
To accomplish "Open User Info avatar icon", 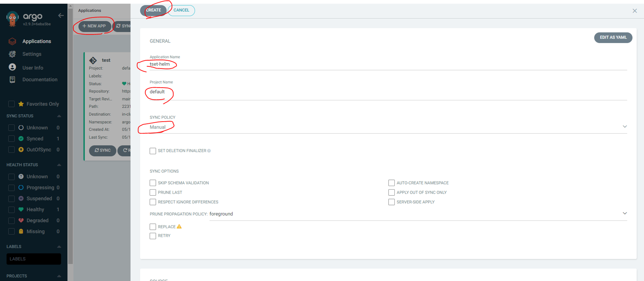I will (x=12, y=67).
